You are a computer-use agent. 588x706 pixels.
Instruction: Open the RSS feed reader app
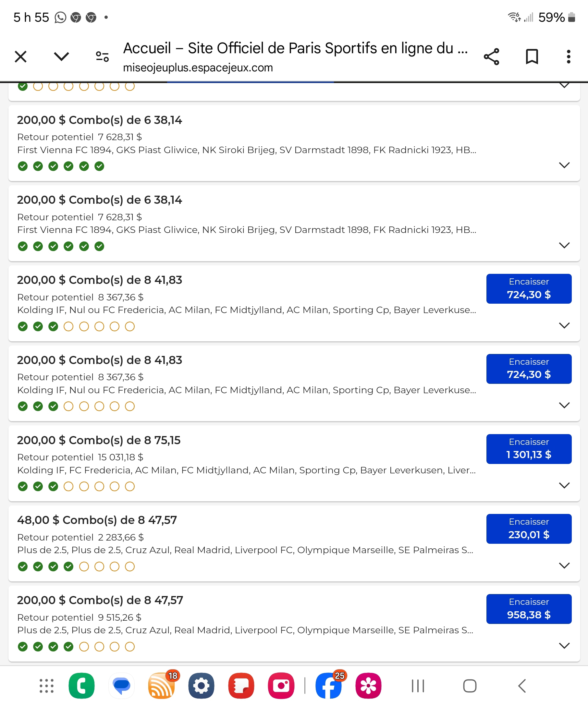point(162,686)
